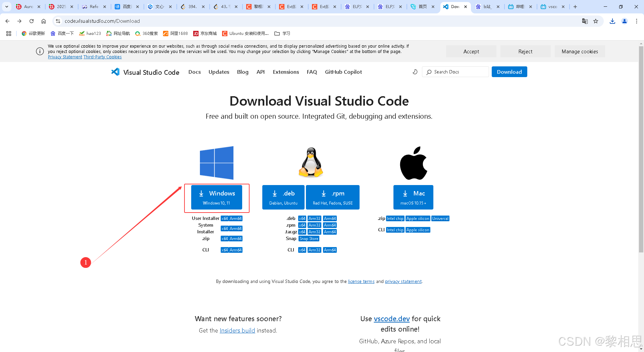Open Manage cookies

(580, 51)
